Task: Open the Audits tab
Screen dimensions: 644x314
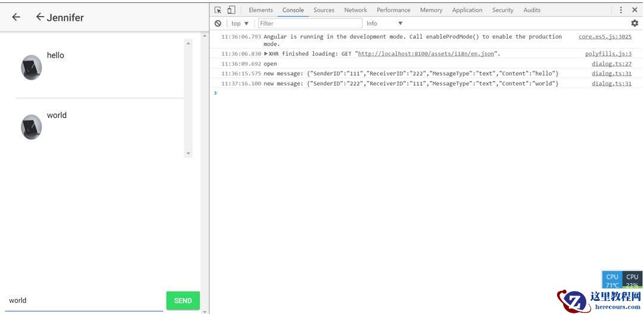Action: (x=532, y=10)
